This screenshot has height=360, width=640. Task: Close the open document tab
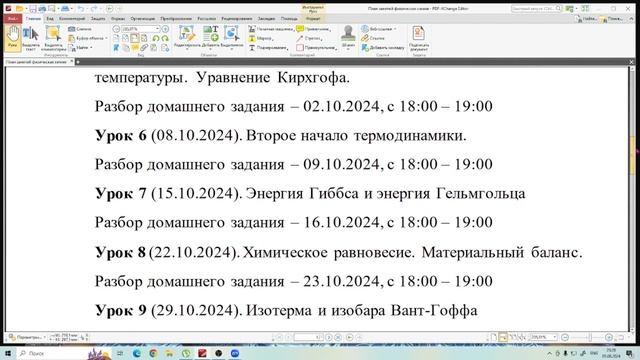point(71,62)
